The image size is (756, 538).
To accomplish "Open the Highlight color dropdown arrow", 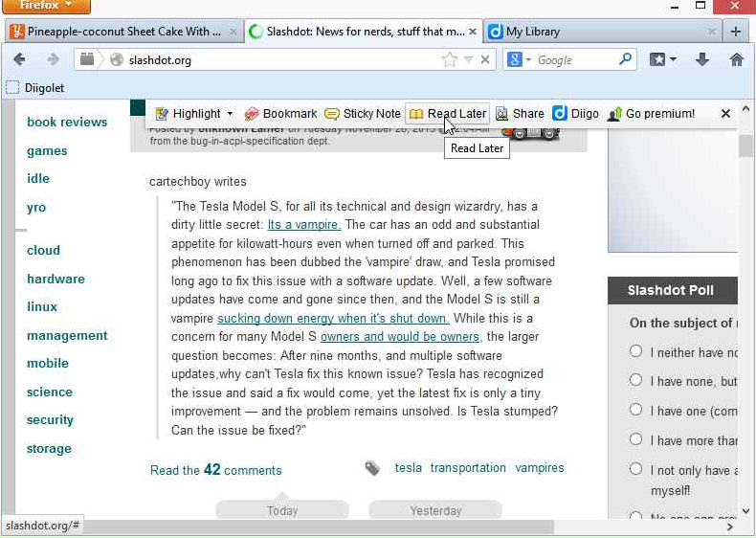I will [230, 114].
